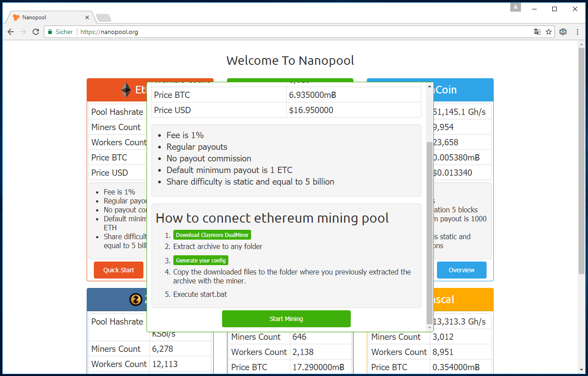Click the "Extract archive to any folder" step
This screenshot has width=588, height=376.
point(218,246)
